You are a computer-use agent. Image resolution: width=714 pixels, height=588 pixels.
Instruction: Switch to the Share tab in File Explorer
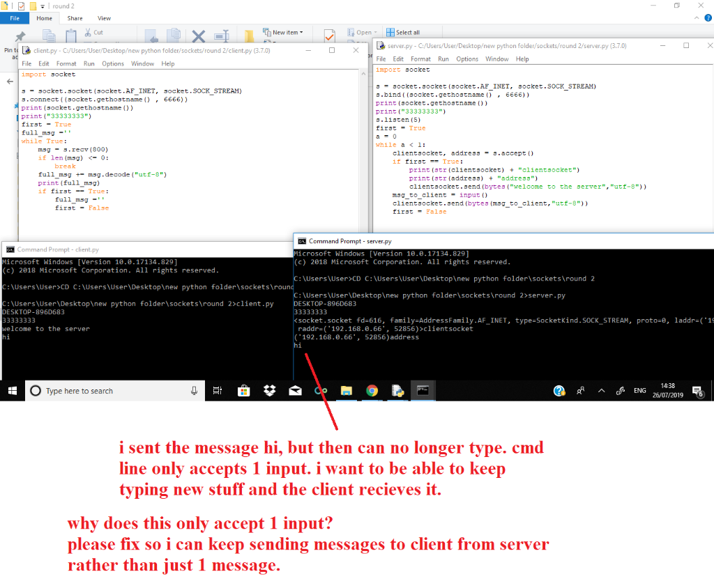click(75, 18)
